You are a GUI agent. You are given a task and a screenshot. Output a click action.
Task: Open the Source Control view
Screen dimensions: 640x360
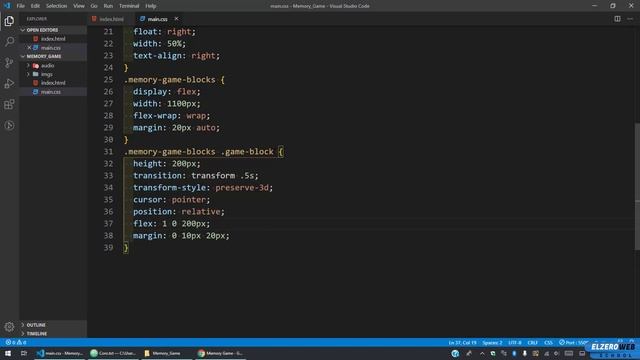coord(9,62)
